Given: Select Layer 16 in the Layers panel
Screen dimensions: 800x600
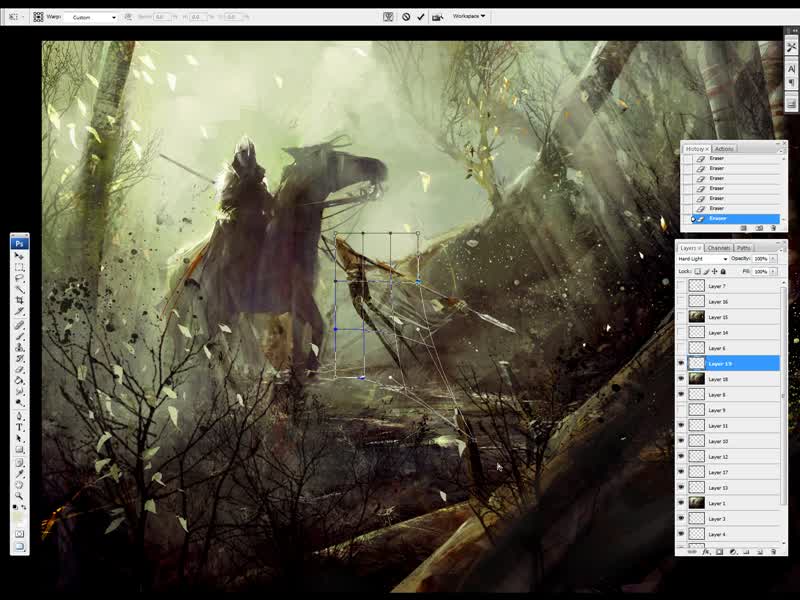Looking at the screenshot, I should tap(734, 302).
